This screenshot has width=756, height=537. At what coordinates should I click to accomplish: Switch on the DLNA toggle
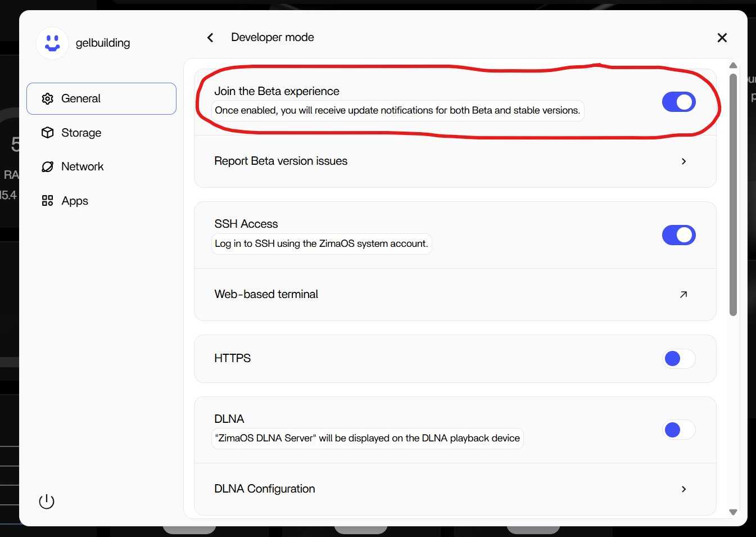678,430
